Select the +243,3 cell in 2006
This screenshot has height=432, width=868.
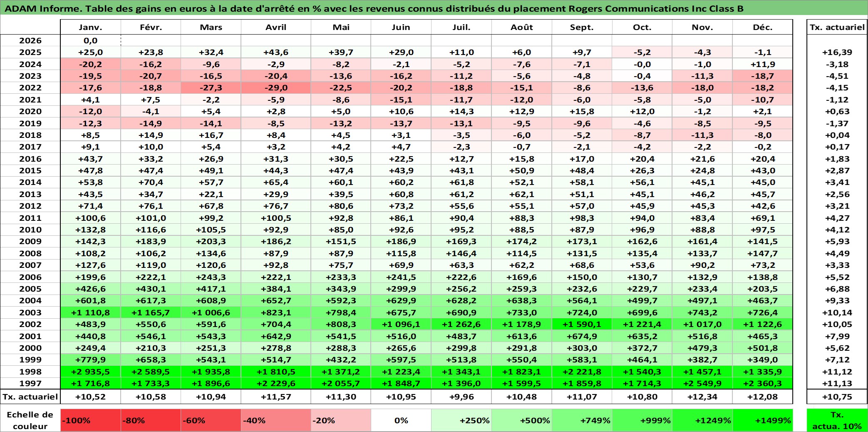[211, 277]
